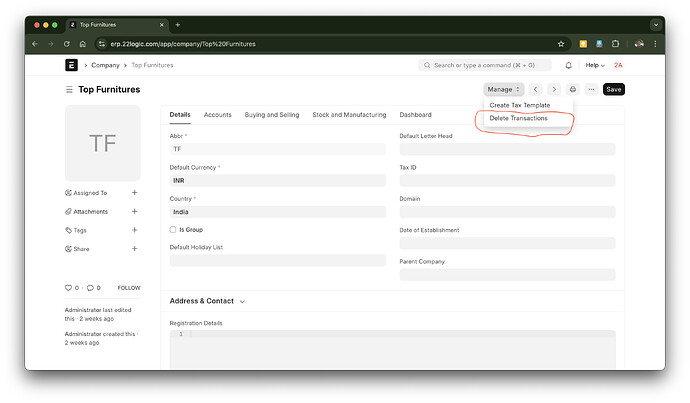Click the site info icon in address bar
The width and height of the screenshot is (690, 403).
click(x=102, y=44)
